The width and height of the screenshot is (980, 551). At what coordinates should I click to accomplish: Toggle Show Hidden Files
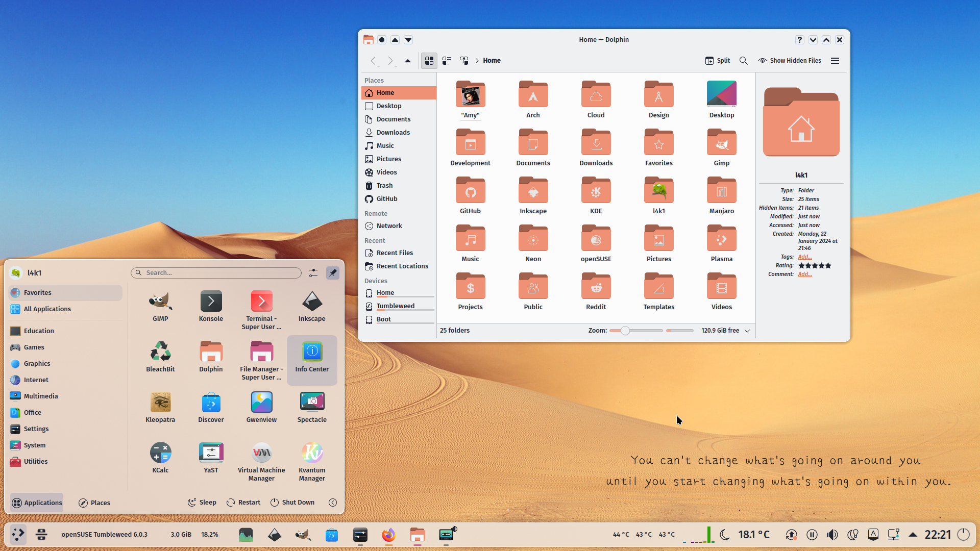[x=790, y=61]
